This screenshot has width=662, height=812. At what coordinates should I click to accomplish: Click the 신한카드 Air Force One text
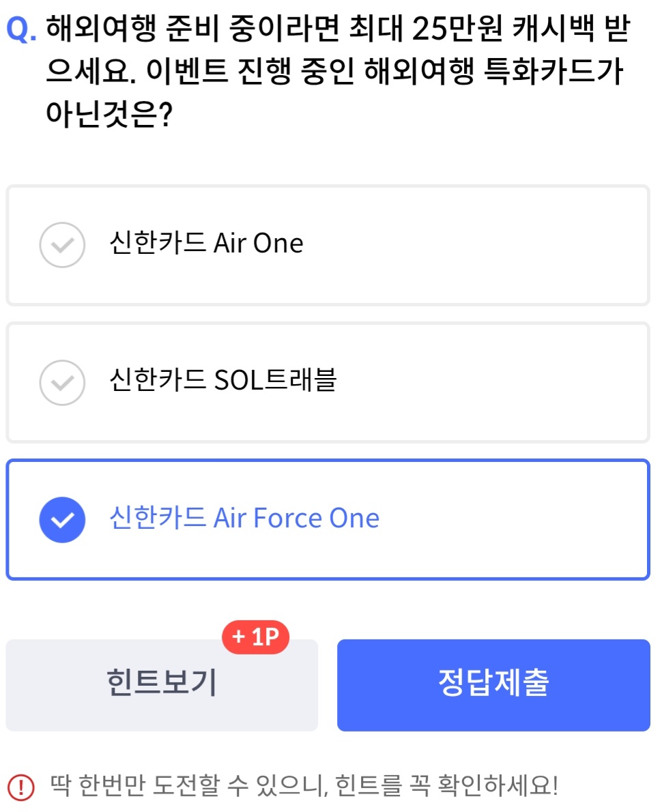click(x=244, y=518)
